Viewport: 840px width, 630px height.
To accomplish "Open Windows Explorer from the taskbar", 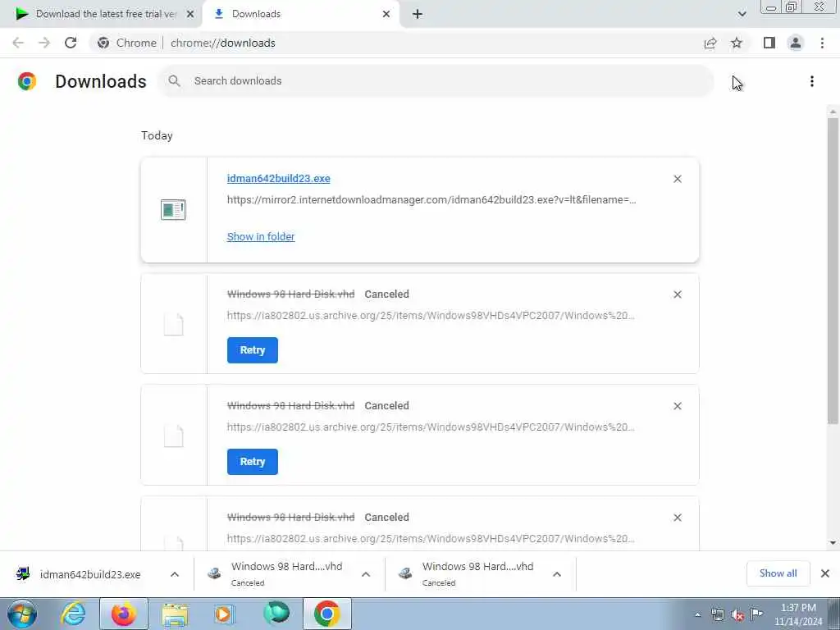I will (x=175, y=614).
